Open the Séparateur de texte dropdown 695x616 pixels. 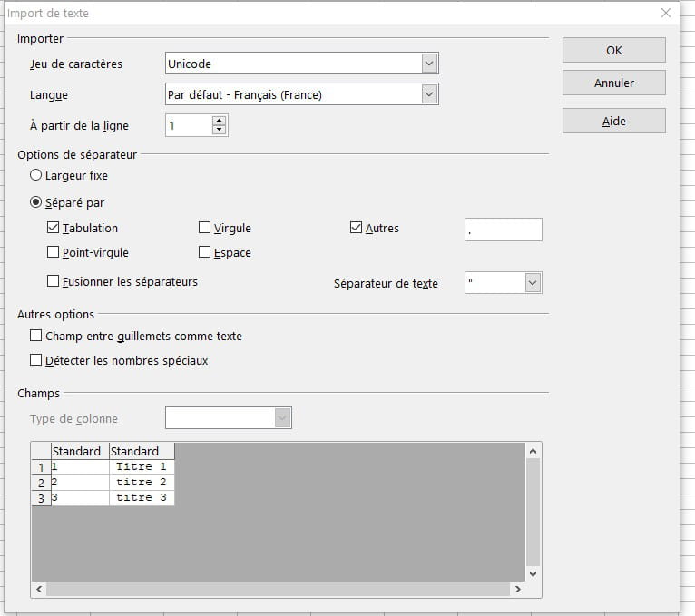click(533, 283)
